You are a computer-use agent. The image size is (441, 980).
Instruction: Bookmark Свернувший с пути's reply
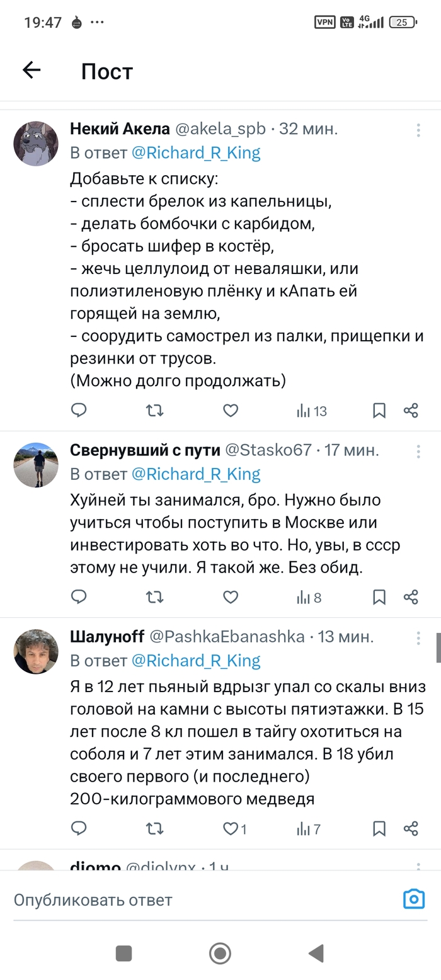(x=379, y=597)
